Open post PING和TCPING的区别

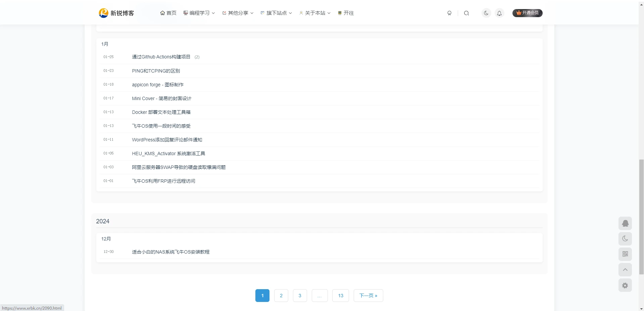pyautogui.click(x=156, y=71)
